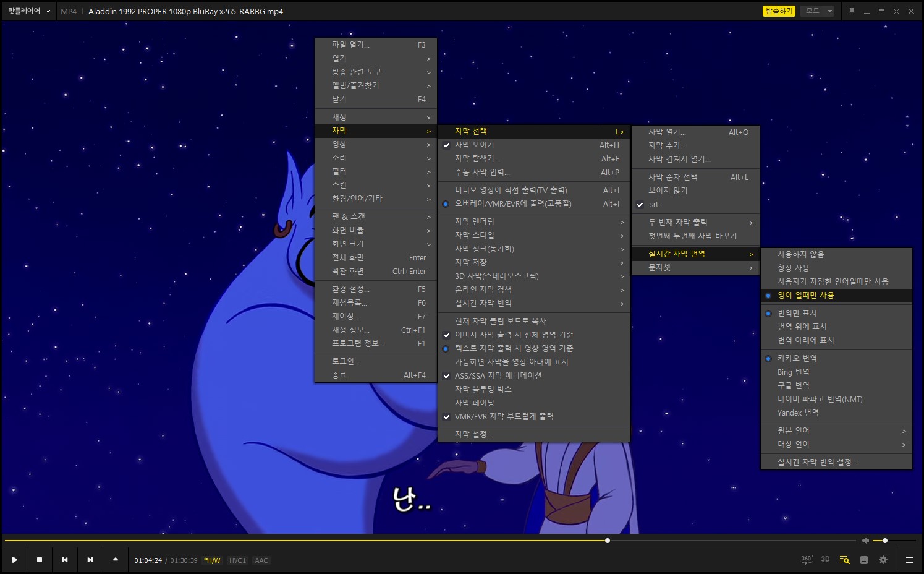Open 자막 열기... menu item
Screen dimensions: 924x574
695,132
